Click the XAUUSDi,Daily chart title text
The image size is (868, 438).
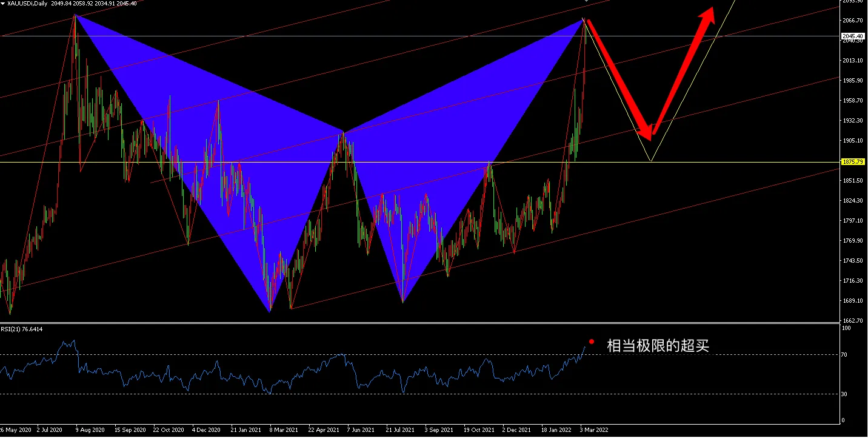tap(27, 4)
